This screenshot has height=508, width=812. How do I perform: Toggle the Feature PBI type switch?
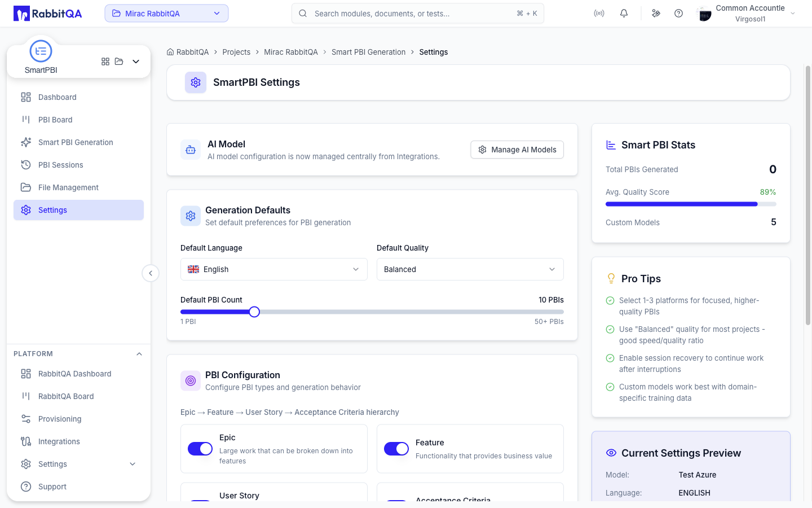pos(396,449)
